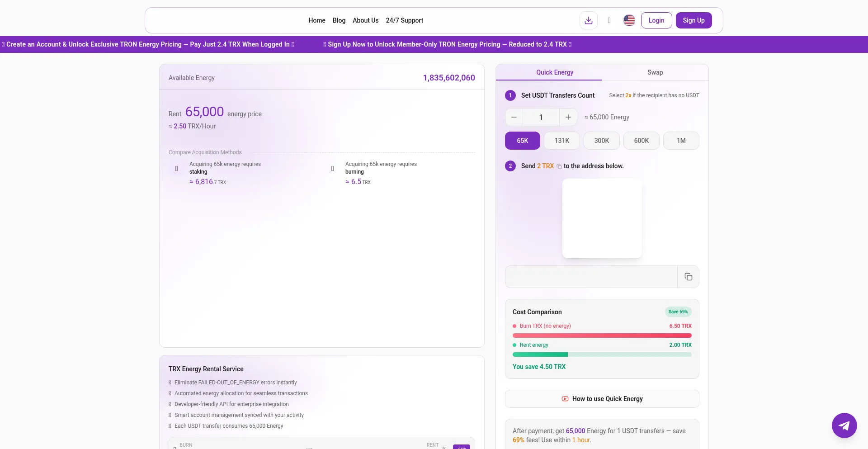Click the download app icon in header
This screenshot has height=449, width=868.
click(x=589, y=20)
